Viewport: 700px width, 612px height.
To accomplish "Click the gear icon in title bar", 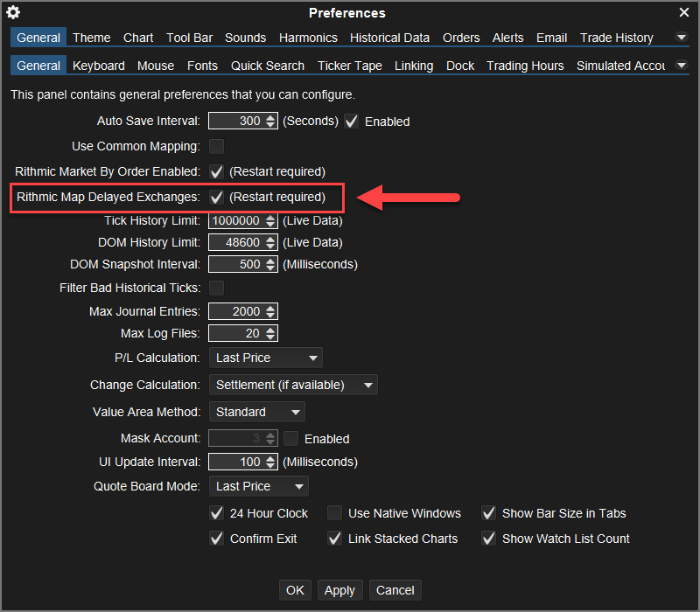I will [x=13, y=13].
